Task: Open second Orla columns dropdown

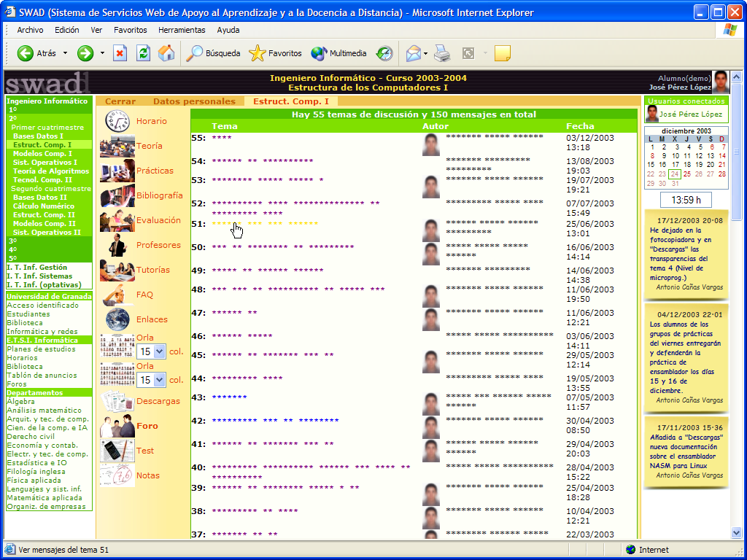Action: point(160,380)
